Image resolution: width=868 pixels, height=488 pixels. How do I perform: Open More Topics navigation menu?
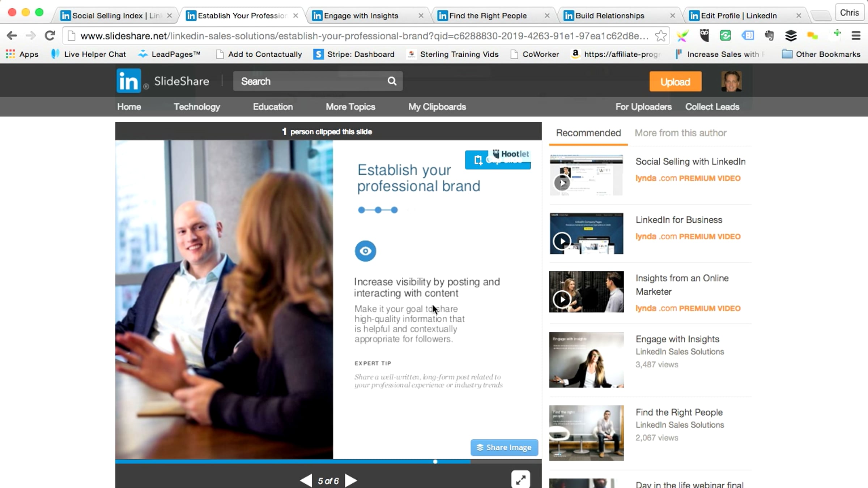(x=350, y=107)
